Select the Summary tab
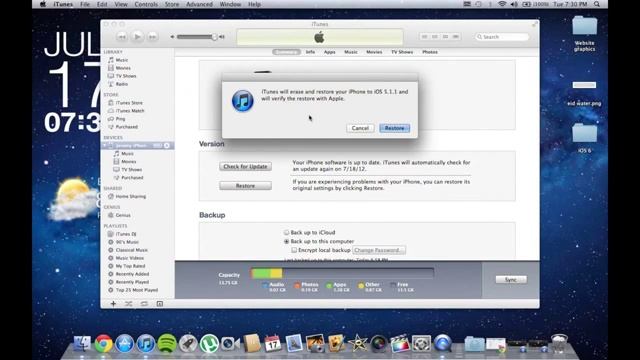640x360 pixels. (x=286, y=52)
